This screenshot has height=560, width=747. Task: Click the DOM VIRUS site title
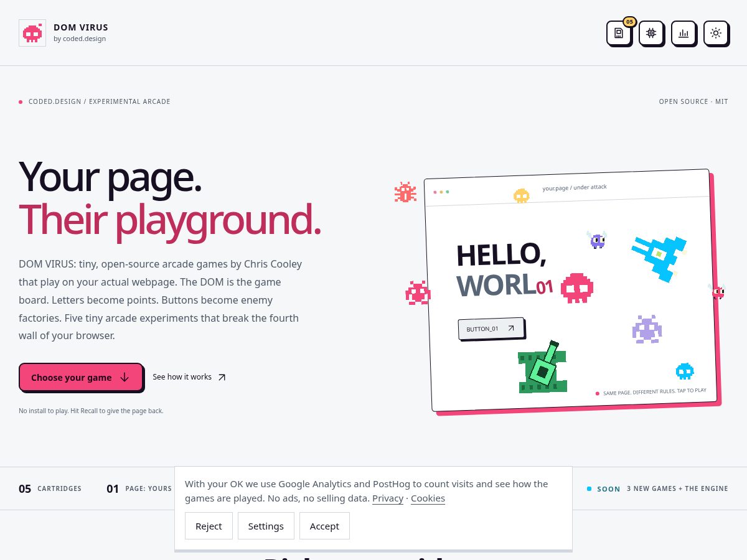click(x=81, y=27)
